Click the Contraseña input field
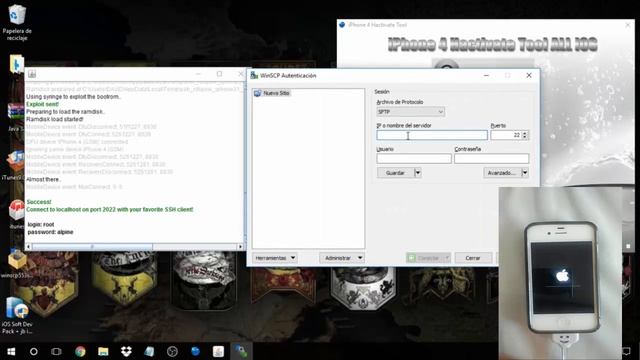Screen dimensions: 640x360 (x=491, y=158)
